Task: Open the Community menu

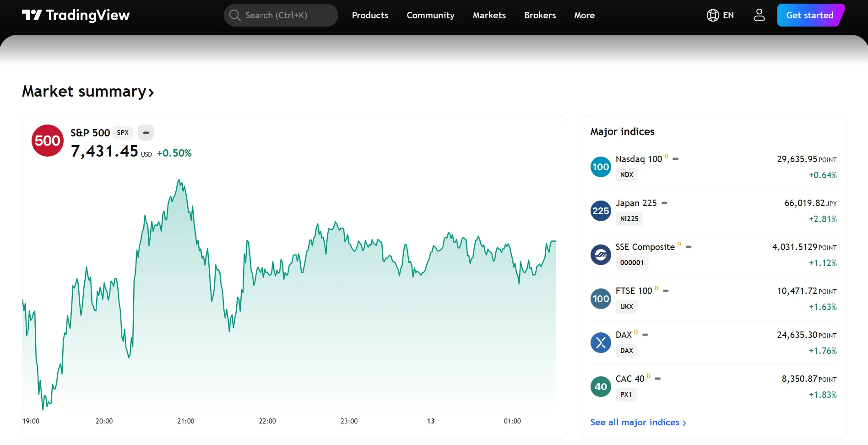Action: (x=430, y=15)
